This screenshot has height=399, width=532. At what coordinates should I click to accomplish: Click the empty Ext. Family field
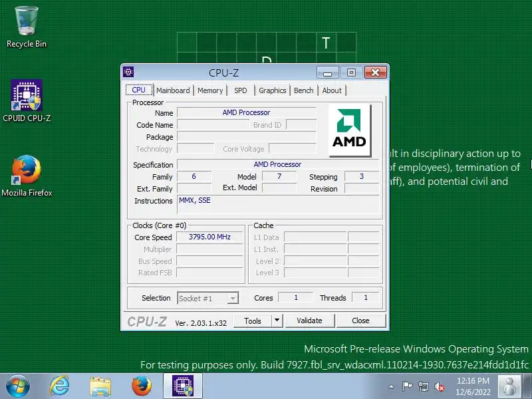(194, 188)
